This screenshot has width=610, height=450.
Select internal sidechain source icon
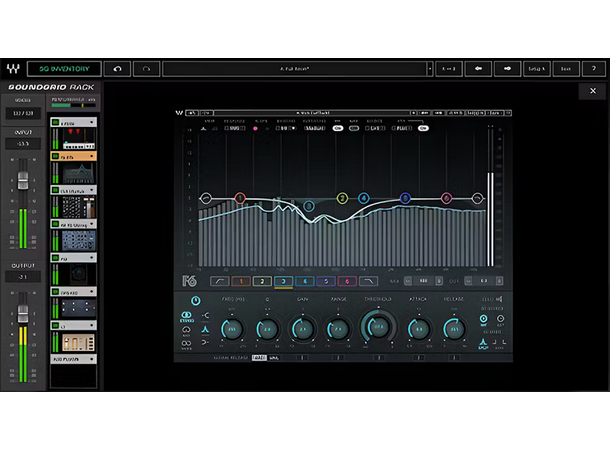(483, 319)
